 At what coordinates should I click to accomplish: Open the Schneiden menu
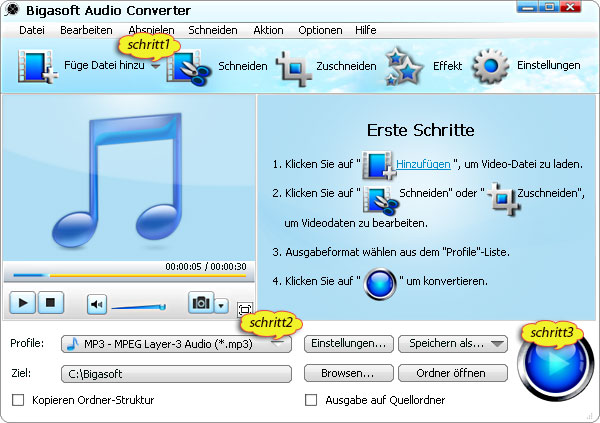tap(213, 30)
